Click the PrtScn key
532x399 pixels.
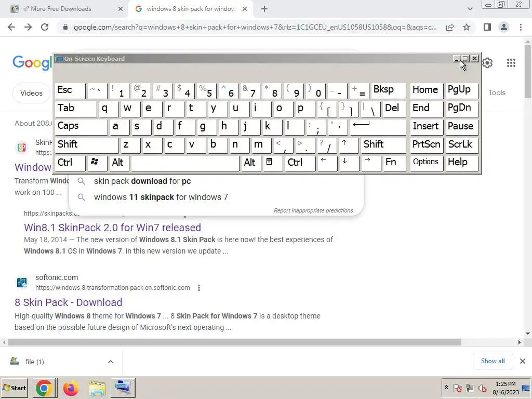pyautogui.click(x=426, y=145)
